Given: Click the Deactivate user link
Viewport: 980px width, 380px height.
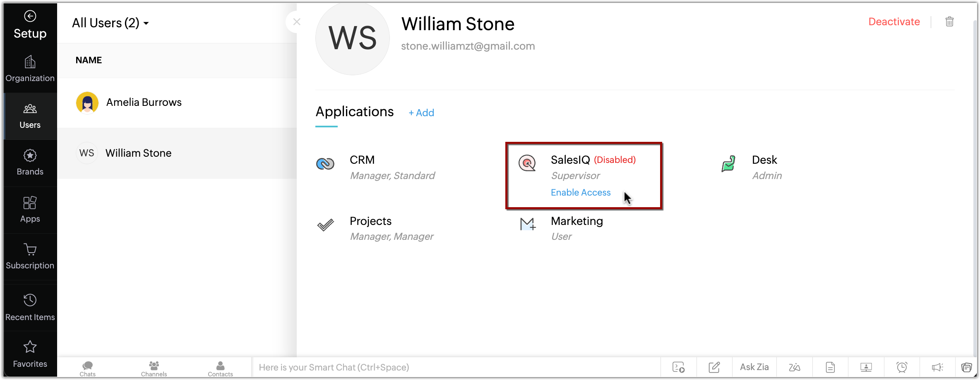Looking at the screenshot, I should 894,22.
